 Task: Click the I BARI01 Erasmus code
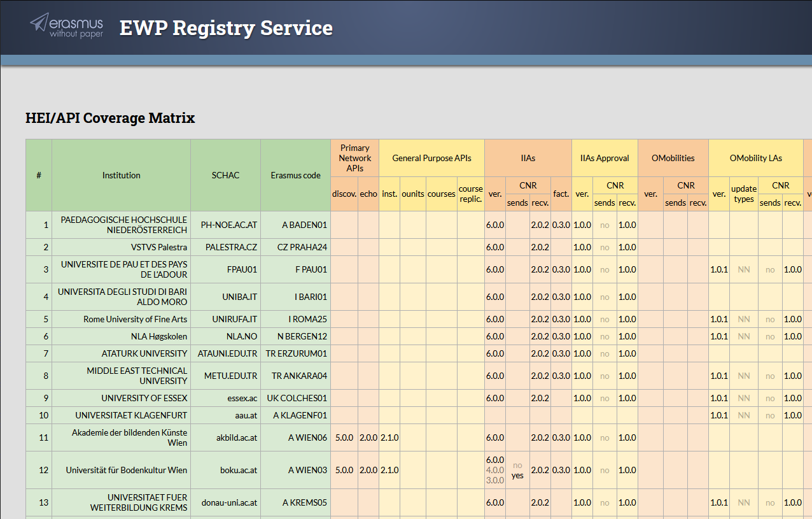tap(295, 297)
